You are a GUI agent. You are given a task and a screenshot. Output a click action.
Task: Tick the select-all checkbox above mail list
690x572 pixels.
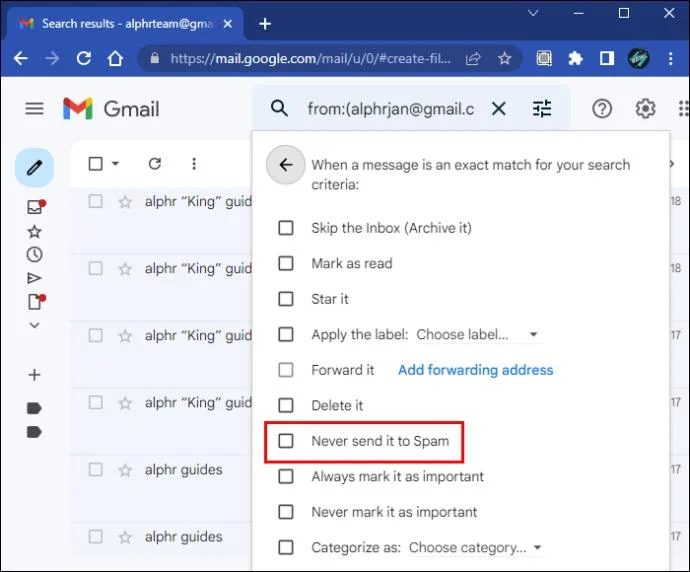point(95,164)
